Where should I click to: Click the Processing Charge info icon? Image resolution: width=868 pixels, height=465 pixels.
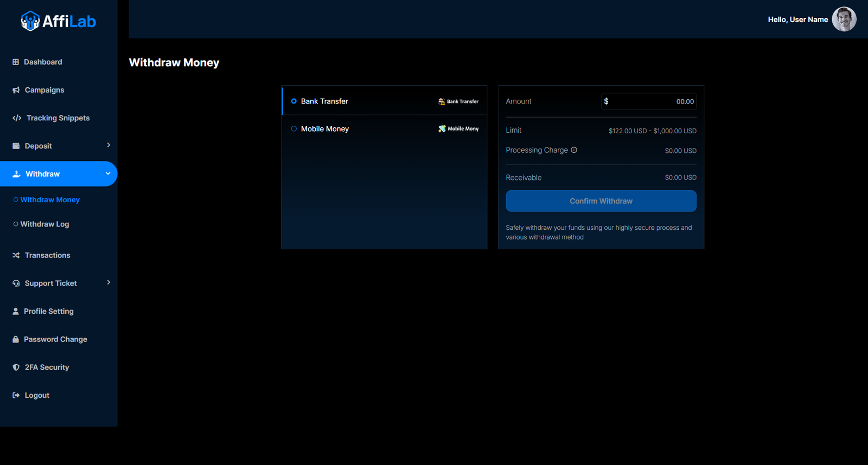574,150
